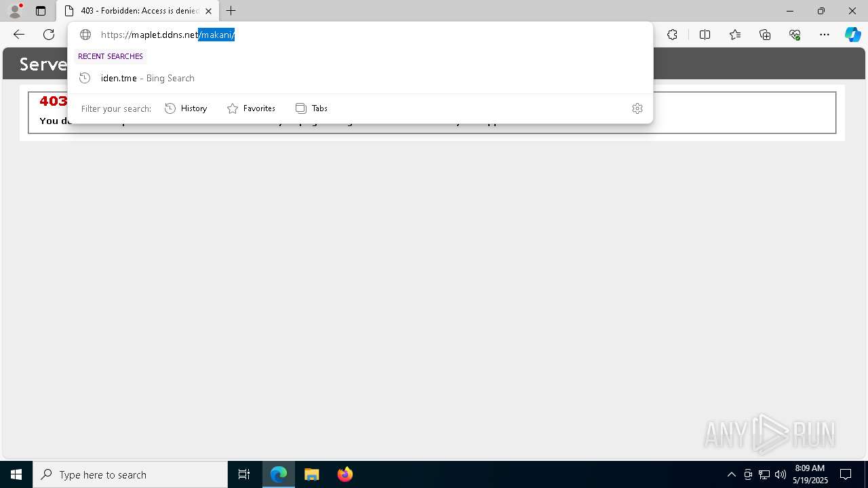Filter search by History
This screenshot has height=488, width=868.
pos(186,108)
